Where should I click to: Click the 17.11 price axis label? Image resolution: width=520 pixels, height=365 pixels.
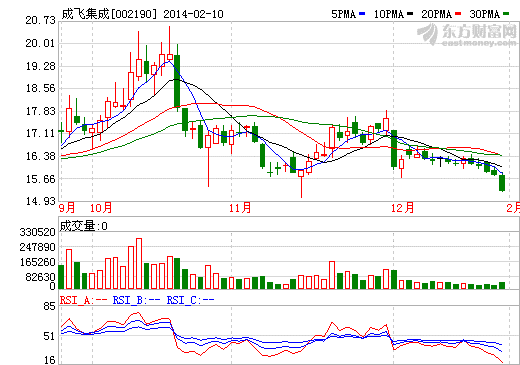click(40, 133)
